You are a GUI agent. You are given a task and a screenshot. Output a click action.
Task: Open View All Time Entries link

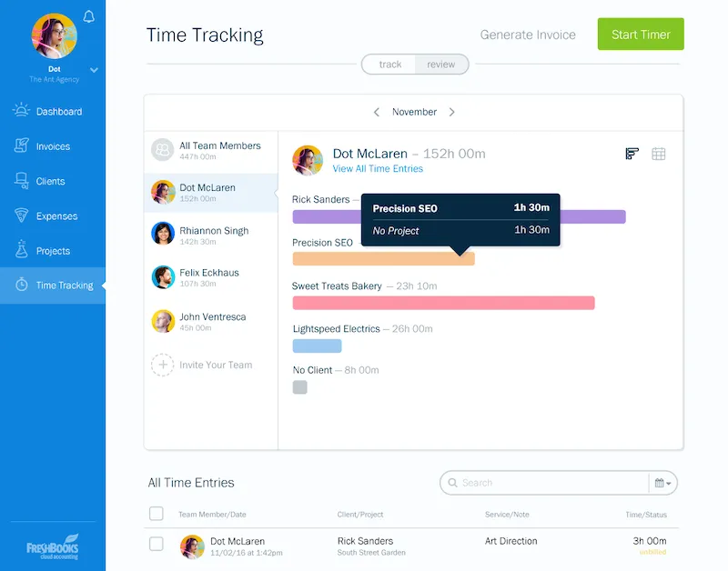(x=378, y=168)
